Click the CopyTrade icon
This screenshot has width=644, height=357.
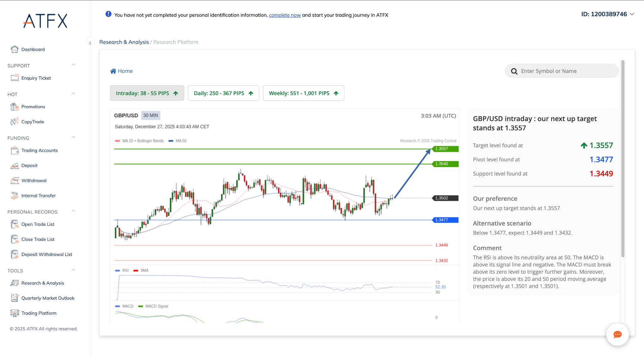pyautogui.click(x=14, y=122)
